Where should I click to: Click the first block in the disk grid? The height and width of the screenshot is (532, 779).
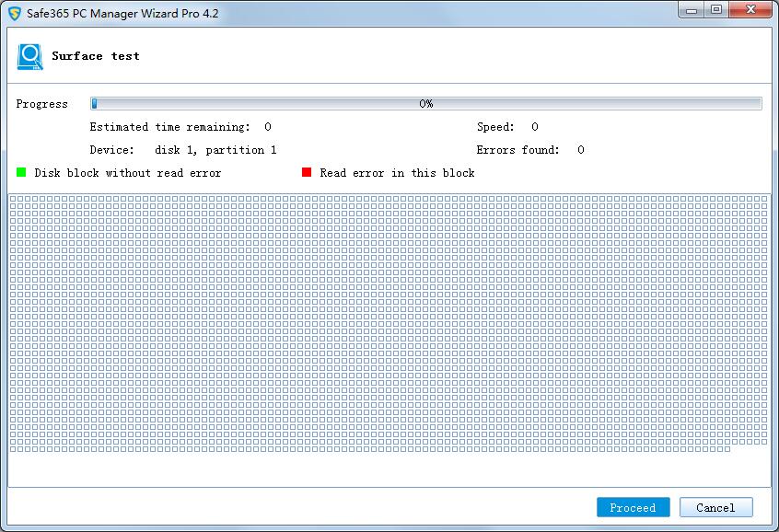click(x=13, y=200)
